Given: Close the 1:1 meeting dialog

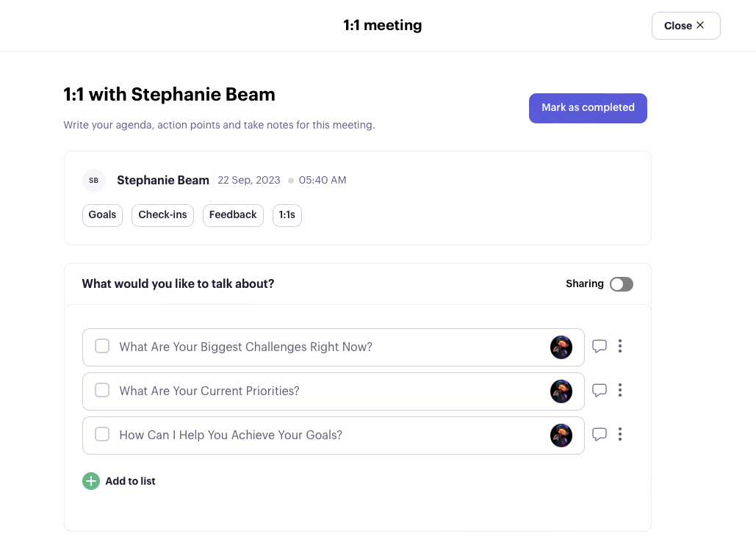Looking at the screenshot, I should point(685,26).
